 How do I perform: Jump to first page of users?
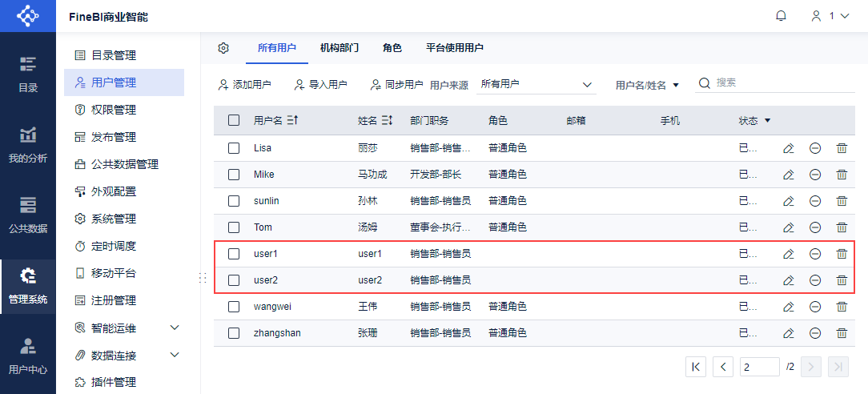click(x=696, y=366)
